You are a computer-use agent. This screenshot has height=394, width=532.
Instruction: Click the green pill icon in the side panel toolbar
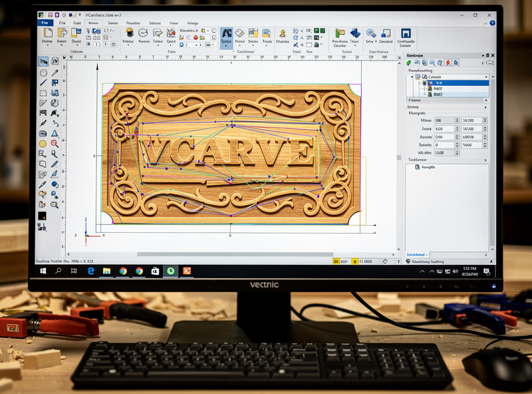pyautogui.click(x=409, y=63)
